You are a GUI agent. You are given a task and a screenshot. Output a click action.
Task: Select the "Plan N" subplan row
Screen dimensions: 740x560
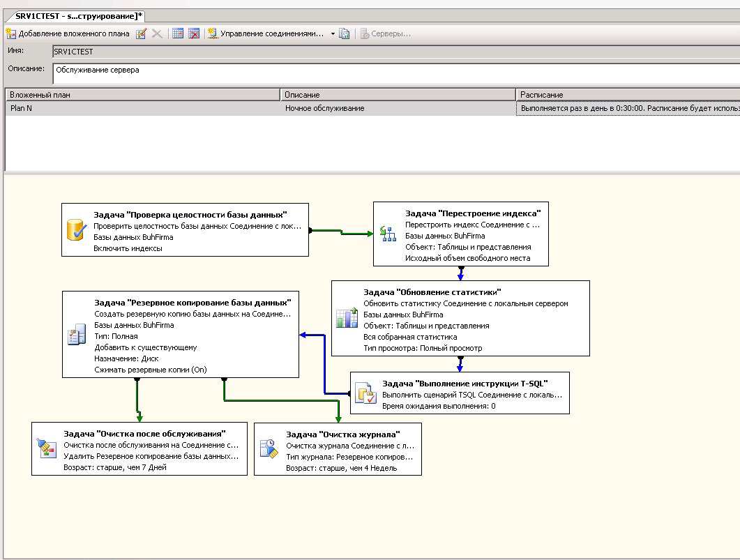[x=139, y=108]
